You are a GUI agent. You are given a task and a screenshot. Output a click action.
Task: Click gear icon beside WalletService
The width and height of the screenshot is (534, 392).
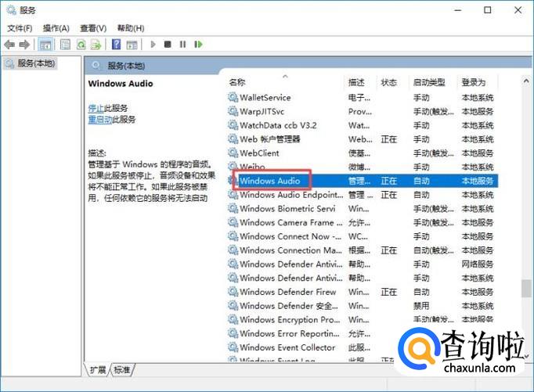(x=233, y=98)
